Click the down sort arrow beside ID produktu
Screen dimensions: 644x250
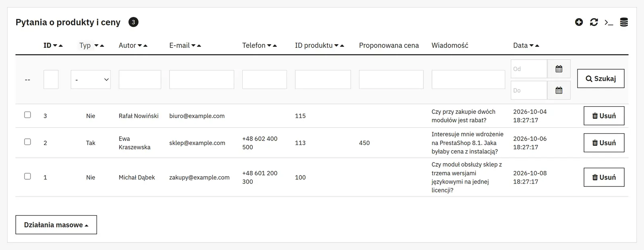pos(336,46)
